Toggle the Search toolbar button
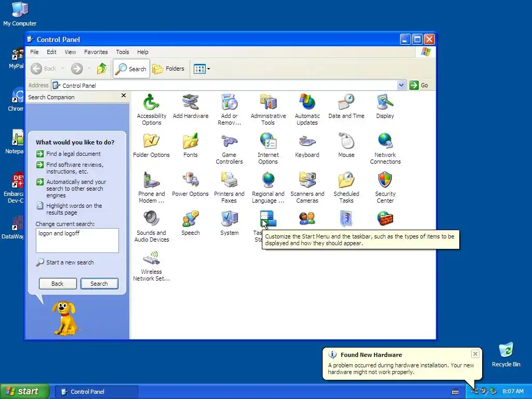The height and width of the screenshot is (399, 532). pyautogui.click(x=131, y=69)
